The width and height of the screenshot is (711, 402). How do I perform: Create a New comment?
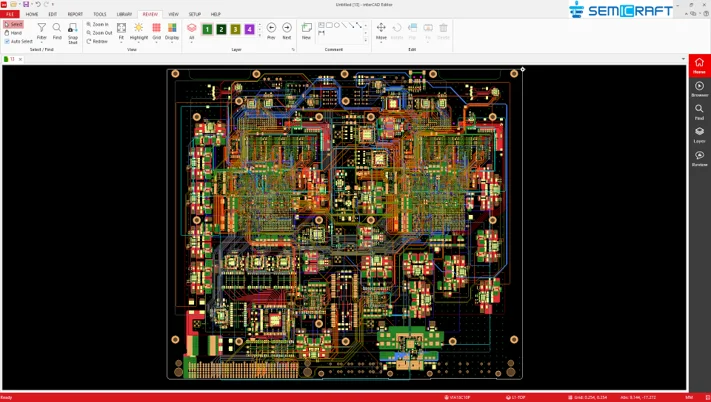pyautogui.click(x=306, y=30)
